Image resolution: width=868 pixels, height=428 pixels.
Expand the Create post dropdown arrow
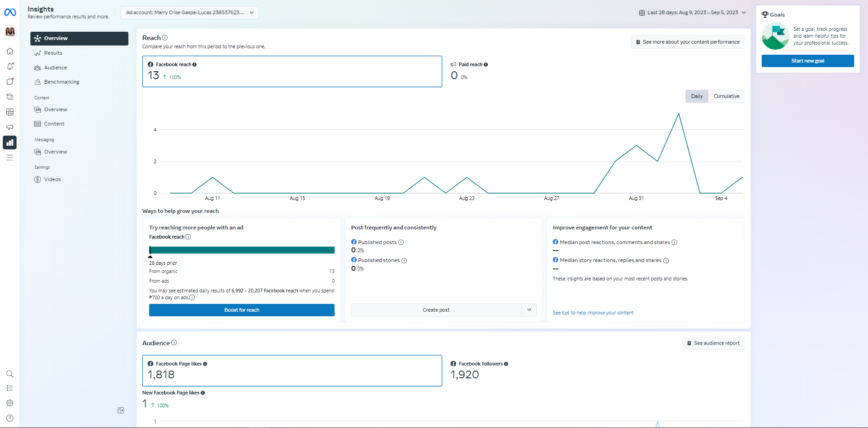click(529, 310)
